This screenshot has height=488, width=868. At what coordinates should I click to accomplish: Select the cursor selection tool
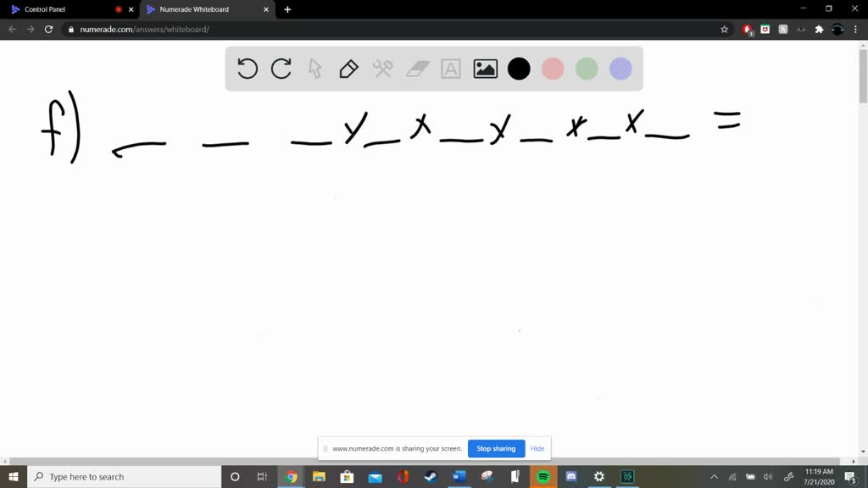(x=314, y=69)
